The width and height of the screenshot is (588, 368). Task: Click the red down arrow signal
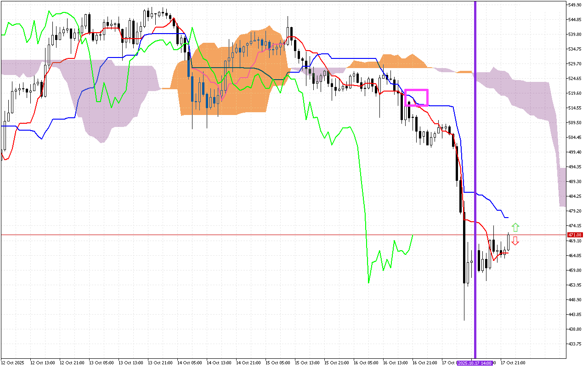[515, 241]
